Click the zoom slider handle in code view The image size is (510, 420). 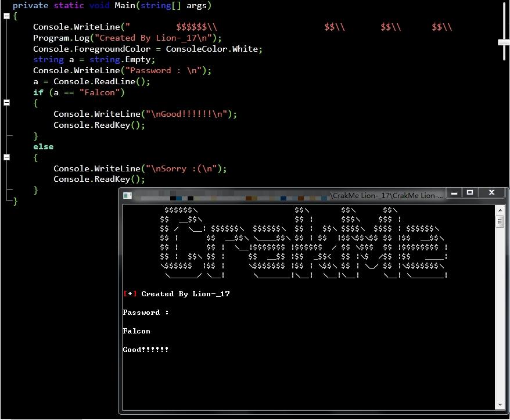point(504,42)
